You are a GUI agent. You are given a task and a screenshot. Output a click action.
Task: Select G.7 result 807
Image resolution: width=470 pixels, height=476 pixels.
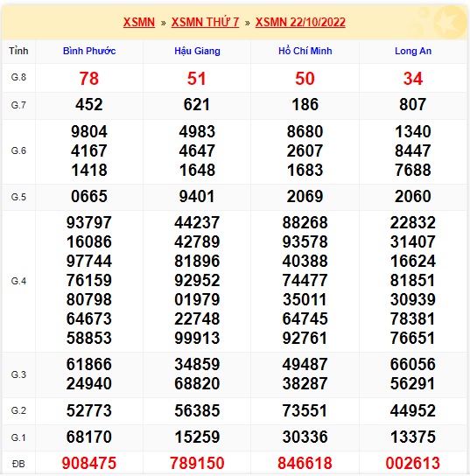click(x=413, y=105)
